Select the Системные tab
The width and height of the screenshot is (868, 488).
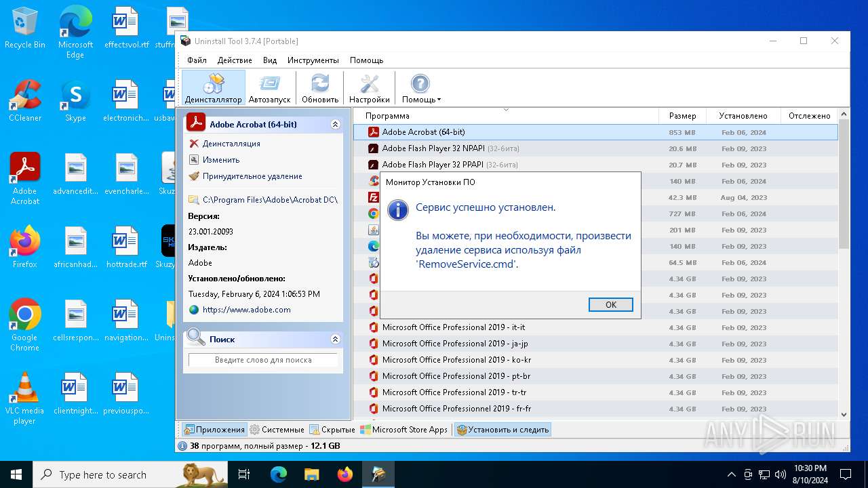coord(277,430)
